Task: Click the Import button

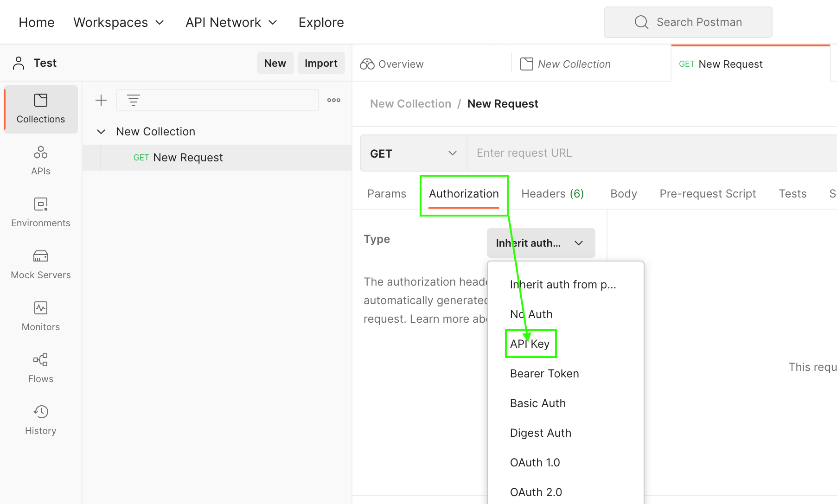Action: click(x=321, y=63)
